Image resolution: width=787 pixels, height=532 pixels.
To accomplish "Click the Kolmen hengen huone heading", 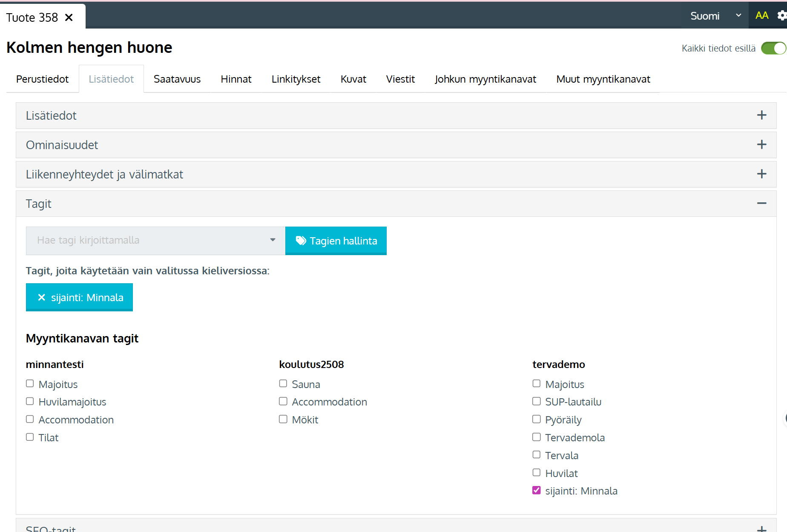I will (x=89, y=47).
